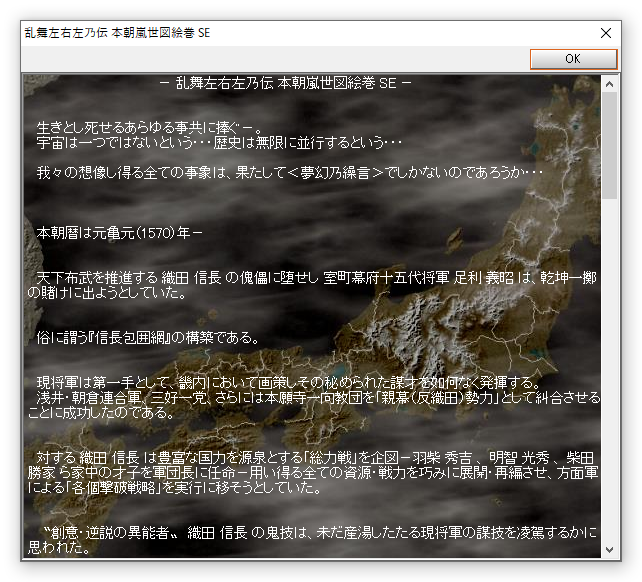
Task: Click the scrollbar down arrow
Action: (x=610, y=549)
